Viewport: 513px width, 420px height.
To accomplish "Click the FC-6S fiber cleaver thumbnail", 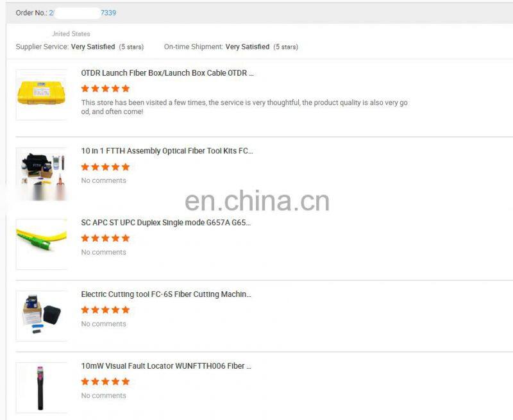I will (x=42, y=316).
